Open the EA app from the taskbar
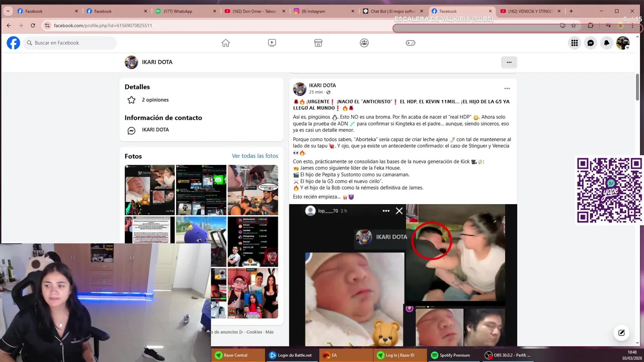The height and width of the screenshot is (362, 644). (x=346, y=355)
